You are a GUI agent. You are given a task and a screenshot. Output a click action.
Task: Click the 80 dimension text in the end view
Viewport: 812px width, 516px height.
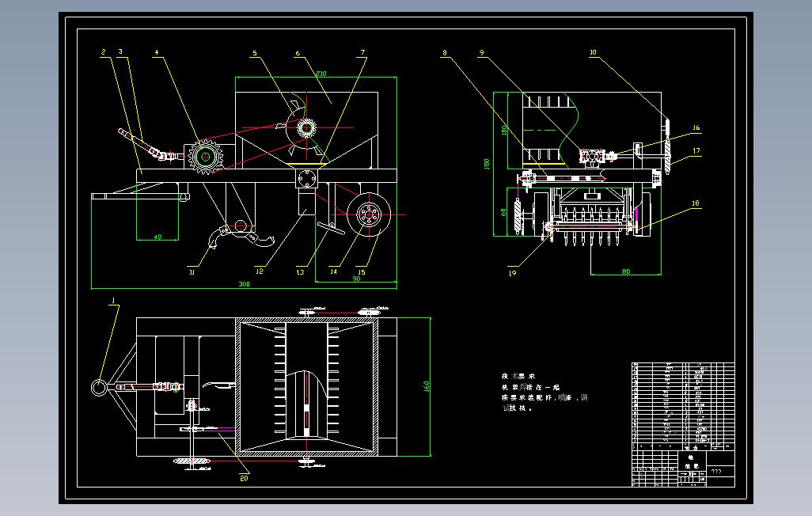(x=625, y=271)
